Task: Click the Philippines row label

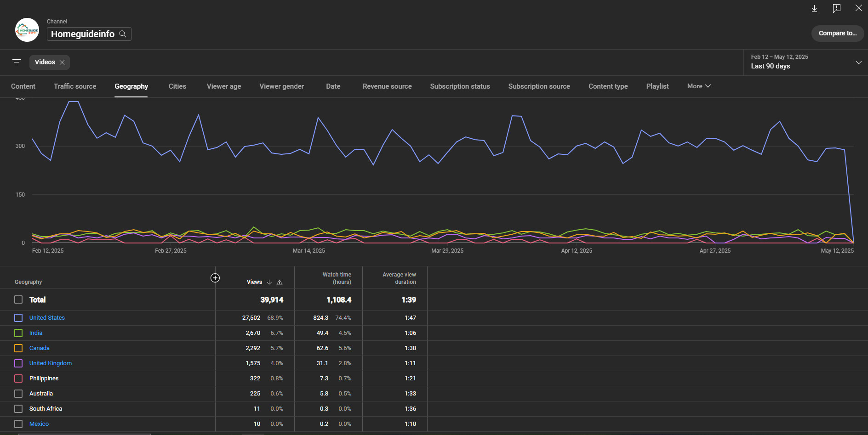Action: pyautogui.click(x=44, y=379)
